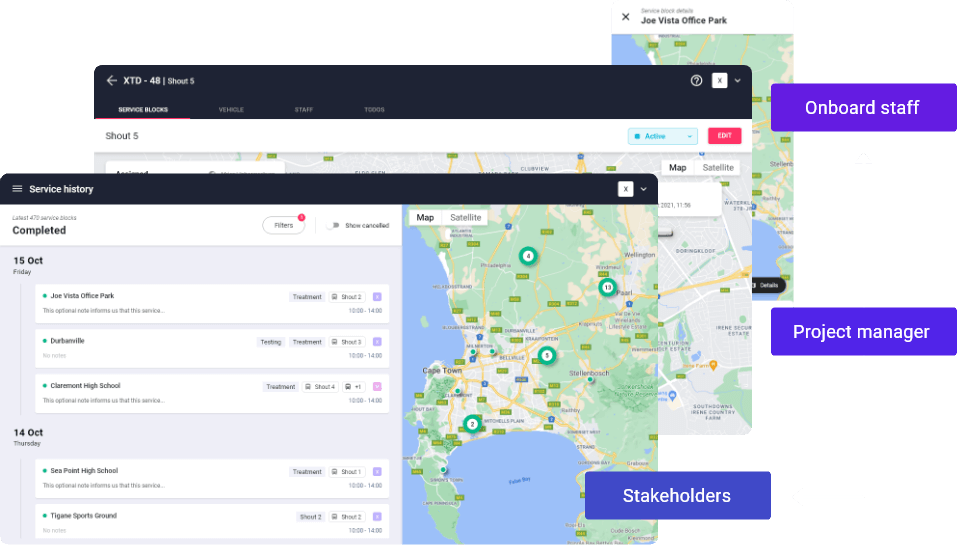Switch to the Todos tab

(x=374, y=110)
